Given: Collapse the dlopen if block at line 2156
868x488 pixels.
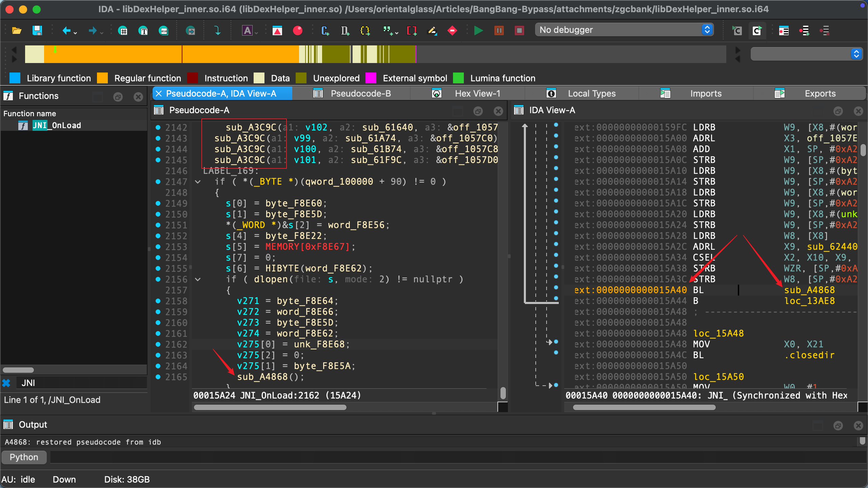Looking at the screenshot, I should 198,280.
